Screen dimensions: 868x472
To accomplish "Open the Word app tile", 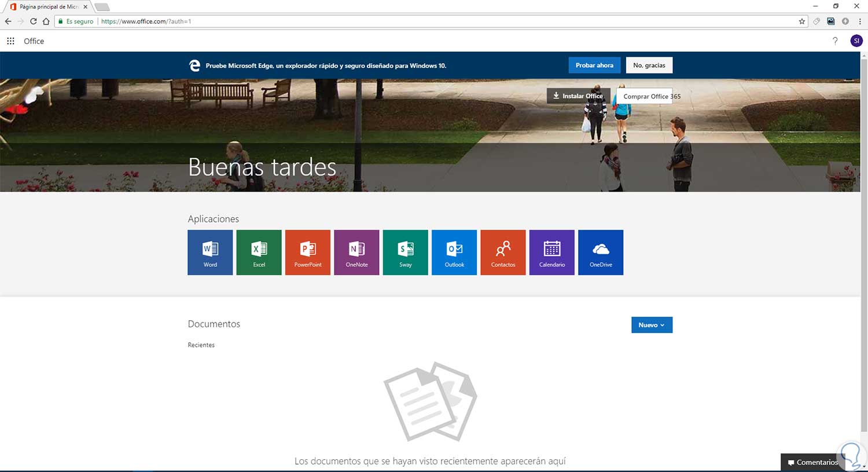I will click(210, 253).
